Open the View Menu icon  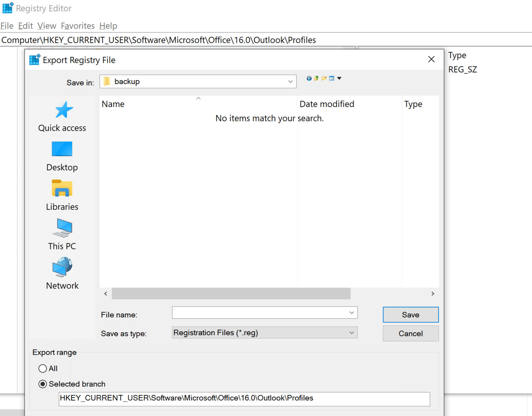(332, 79)
